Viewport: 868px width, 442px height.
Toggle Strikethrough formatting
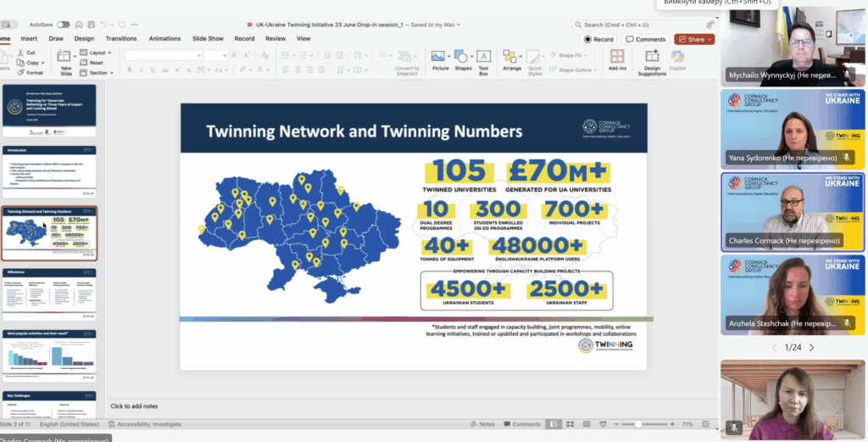click(164, 70)
